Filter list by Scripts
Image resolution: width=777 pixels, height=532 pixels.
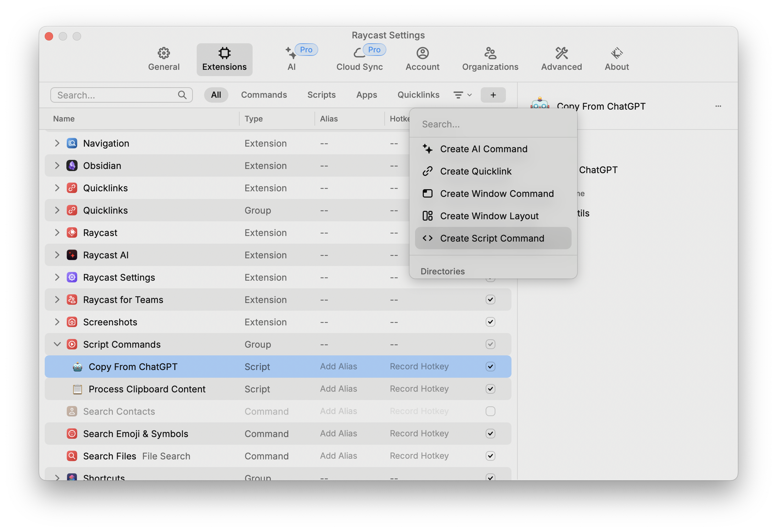321,95
